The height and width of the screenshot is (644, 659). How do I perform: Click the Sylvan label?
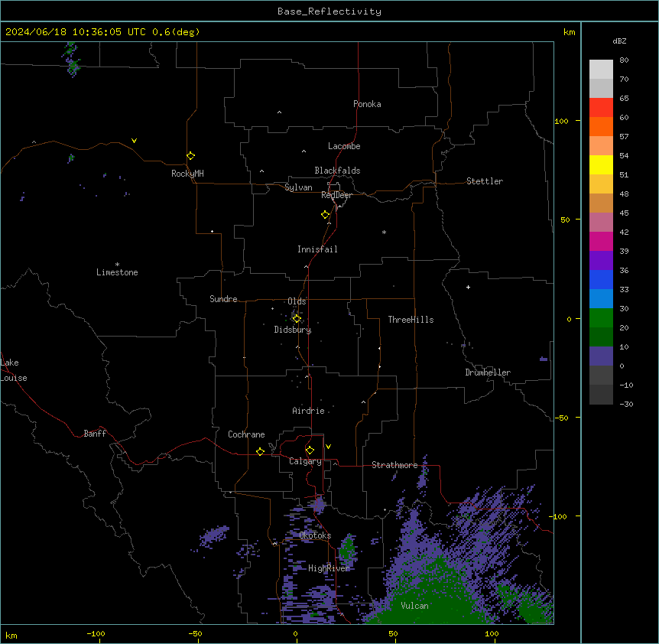(x=298, y=187)
